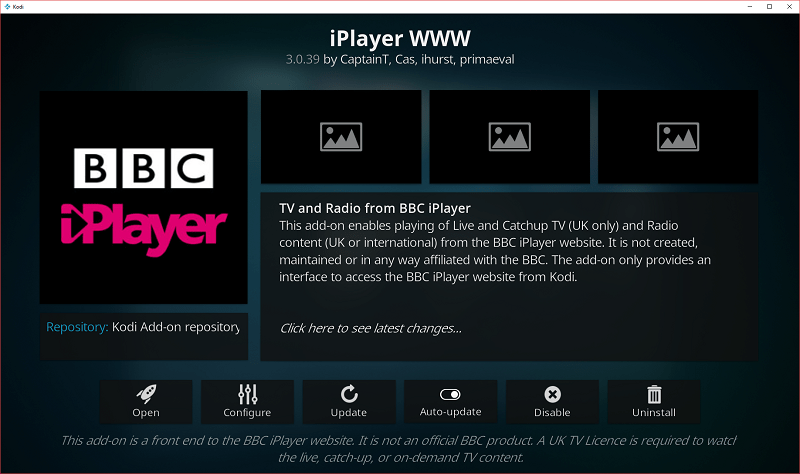Minimize the Kodi window
Viewport: 800px width, 474px height.
click(x=749, y=7)
